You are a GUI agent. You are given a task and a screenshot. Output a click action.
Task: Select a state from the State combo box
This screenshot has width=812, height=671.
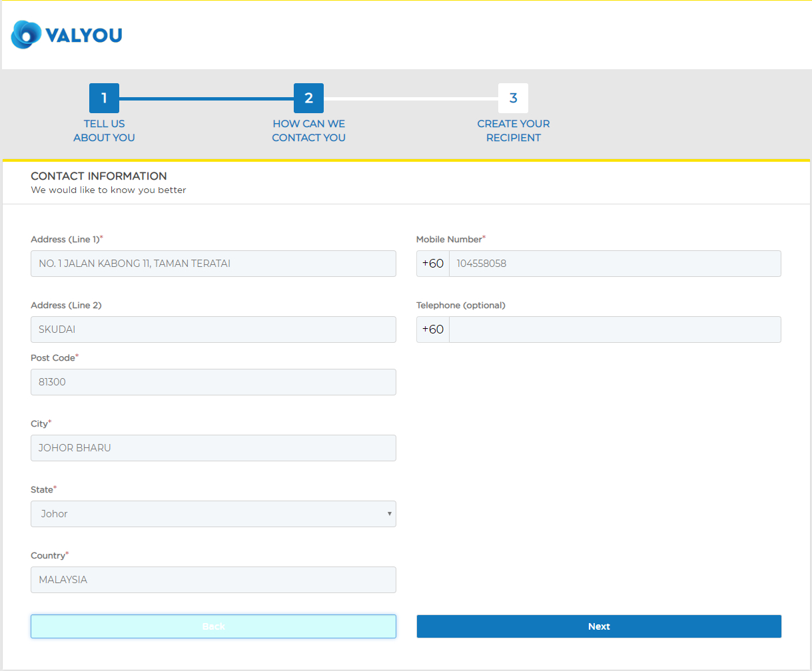(213, 513)
